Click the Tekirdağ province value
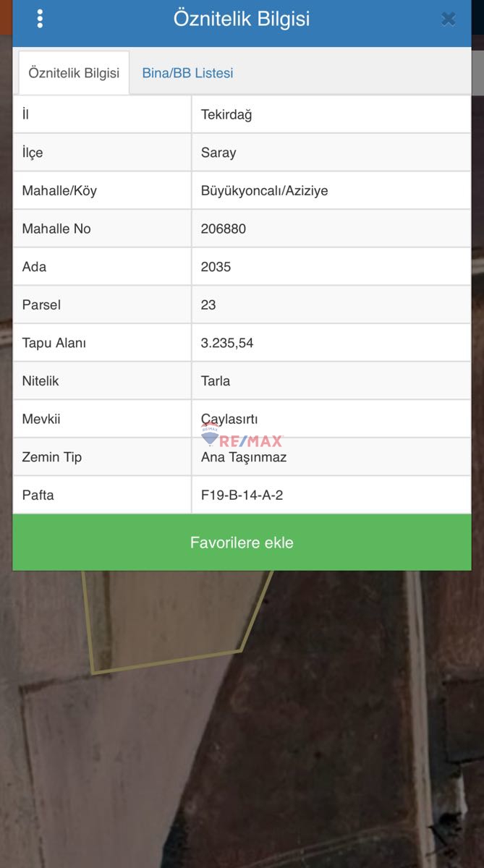Image resolution: width=484 pixels, height=868 pixels. [226, 114]
